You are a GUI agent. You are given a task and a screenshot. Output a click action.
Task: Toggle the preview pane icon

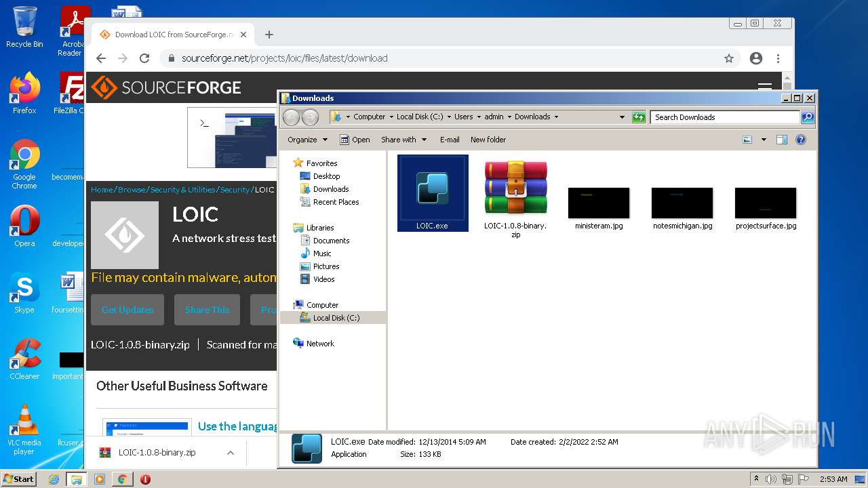tap(781, 140)
